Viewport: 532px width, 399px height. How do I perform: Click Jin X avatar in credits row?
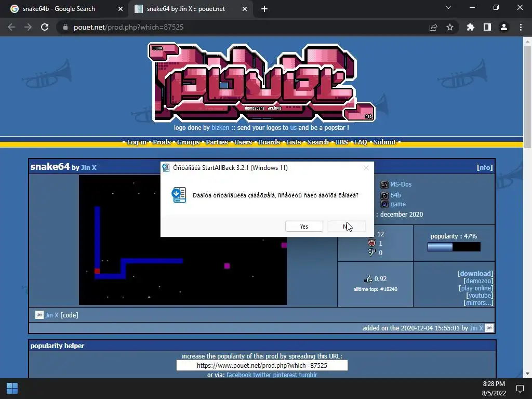(39, 315)
